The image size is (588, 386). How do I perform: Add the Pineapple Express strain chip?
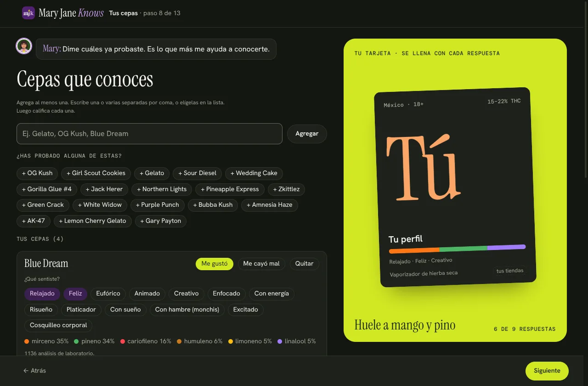[230, 189]
